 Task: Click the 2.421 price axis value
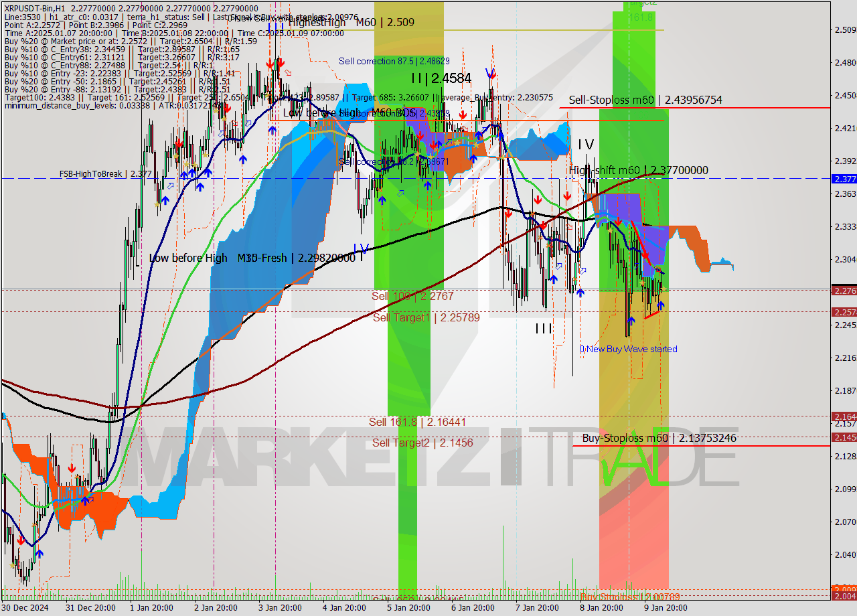pyautogui.click(x=845, y=129)
